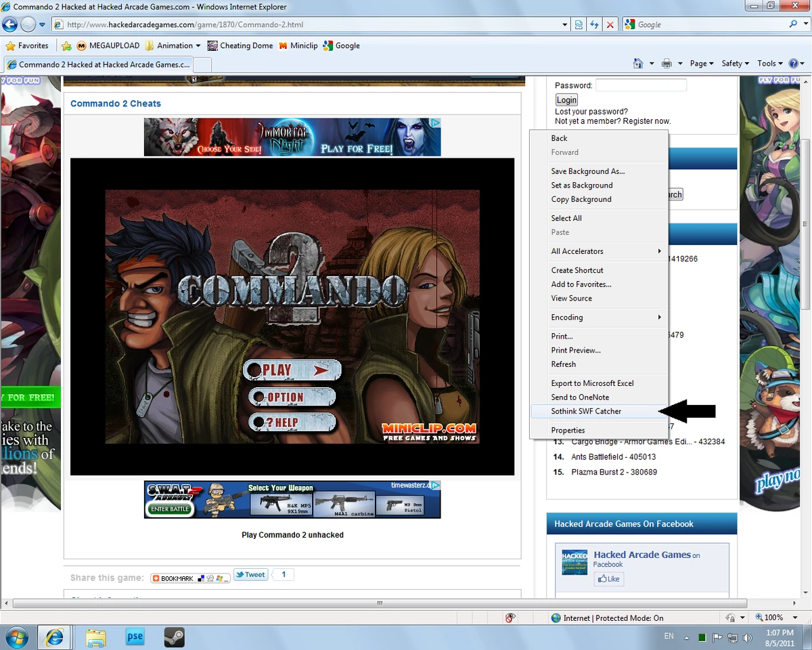
Task: Choose Print Preview in context menu
Action: [x=599, y=350]
